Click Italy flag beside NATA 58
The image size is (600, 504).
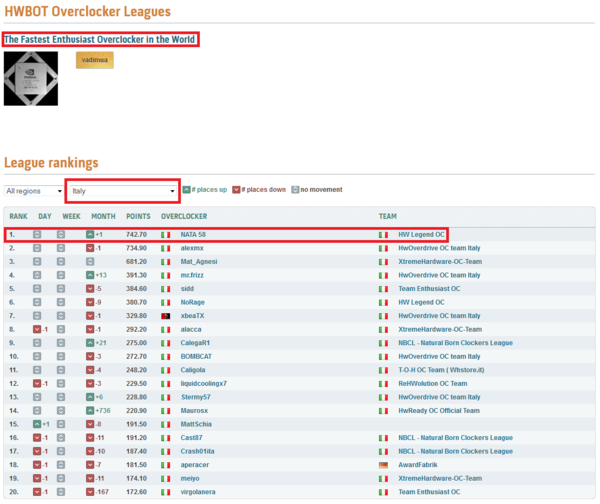(165, 235)
